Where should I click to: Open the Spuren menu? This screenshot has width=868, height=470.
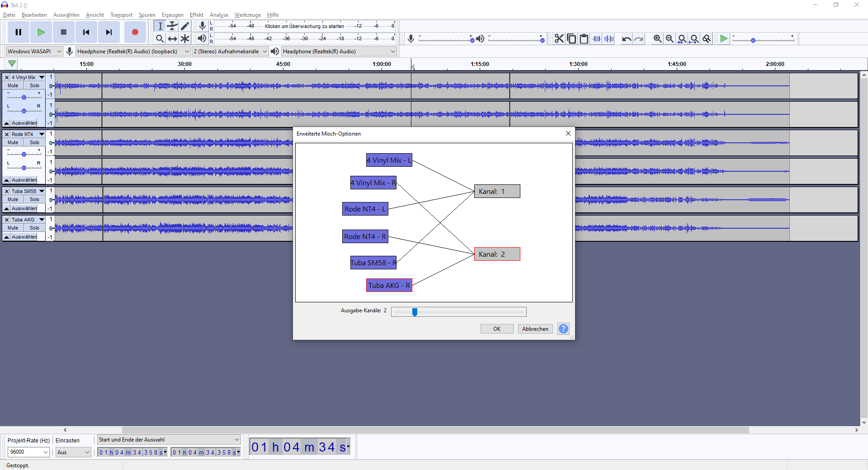[147, 15]
